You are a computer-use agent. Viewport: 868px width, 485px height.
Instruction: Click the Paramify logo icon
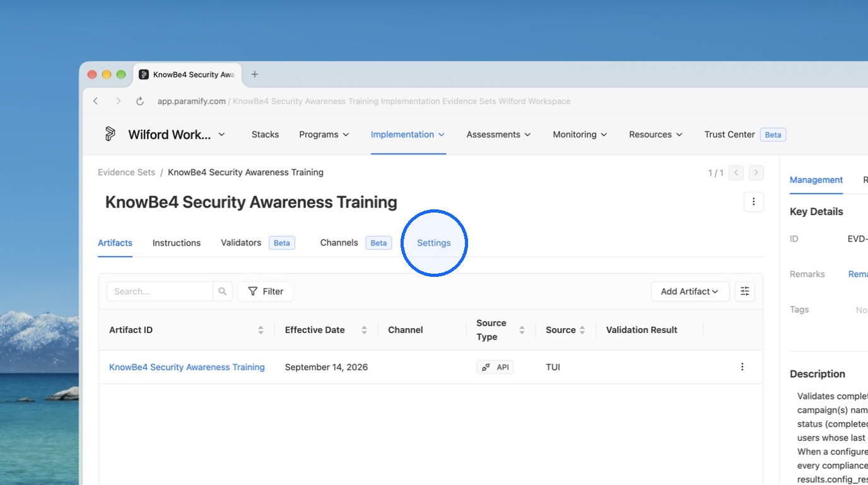click(110, 134)
